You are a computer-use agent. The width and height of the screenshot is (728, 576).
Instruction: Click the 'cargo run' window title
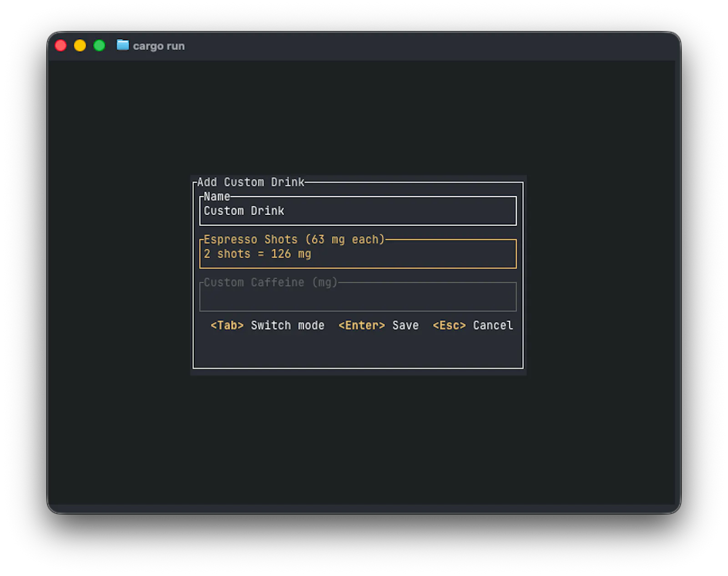click(159, 46)
